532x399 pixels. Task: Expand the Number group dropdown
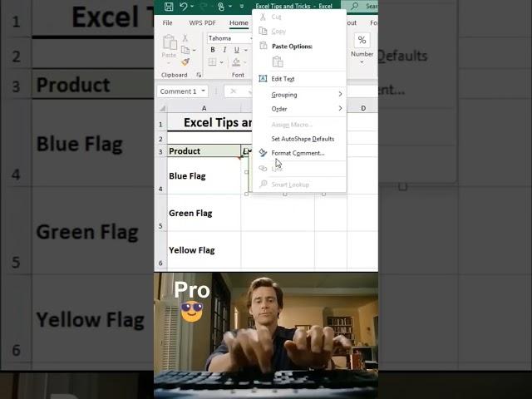pos(362,62)
